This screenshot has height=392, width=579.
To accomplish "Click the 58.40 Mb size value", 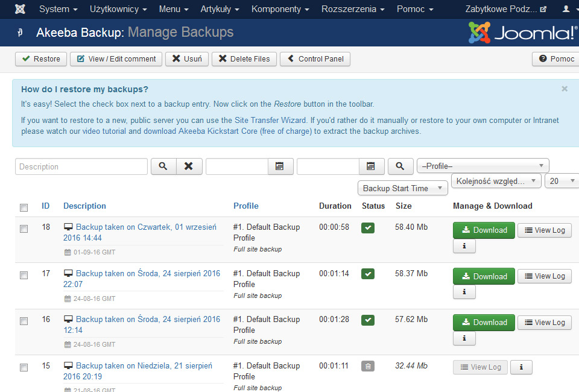I will pos(411,227).
